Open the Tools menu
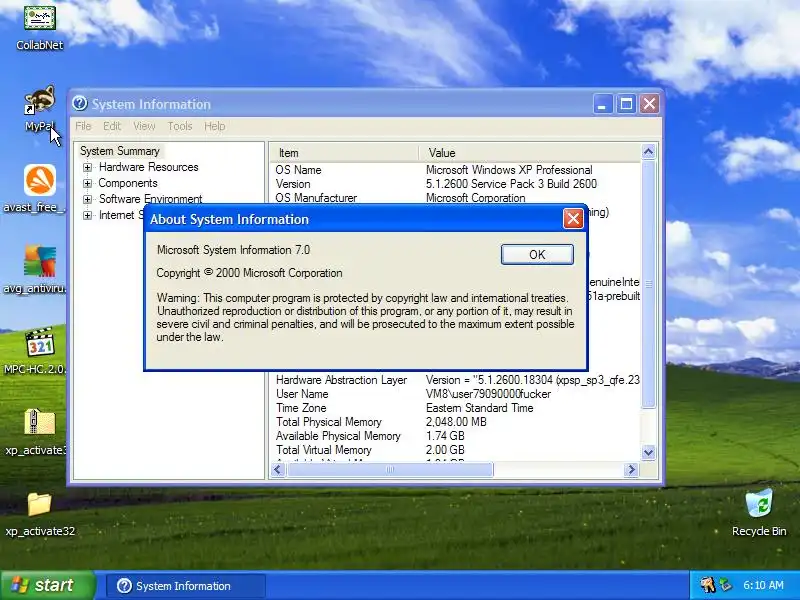The image size is (800, 600). tap(180, 126)
